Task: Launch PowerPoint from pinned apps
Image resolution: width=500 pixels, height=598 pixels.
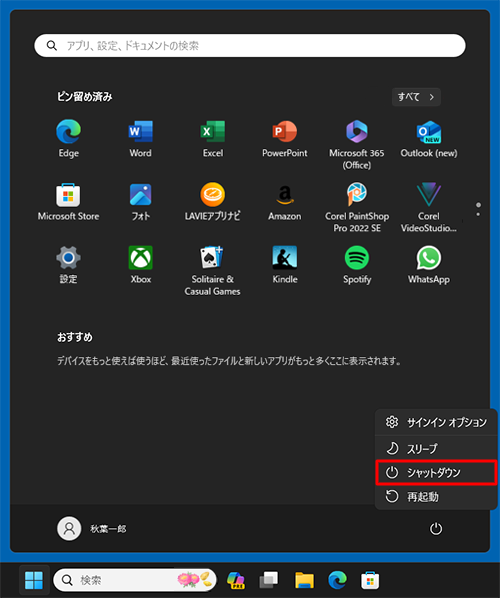Action: pyautogui.click(x=285, y=139)
